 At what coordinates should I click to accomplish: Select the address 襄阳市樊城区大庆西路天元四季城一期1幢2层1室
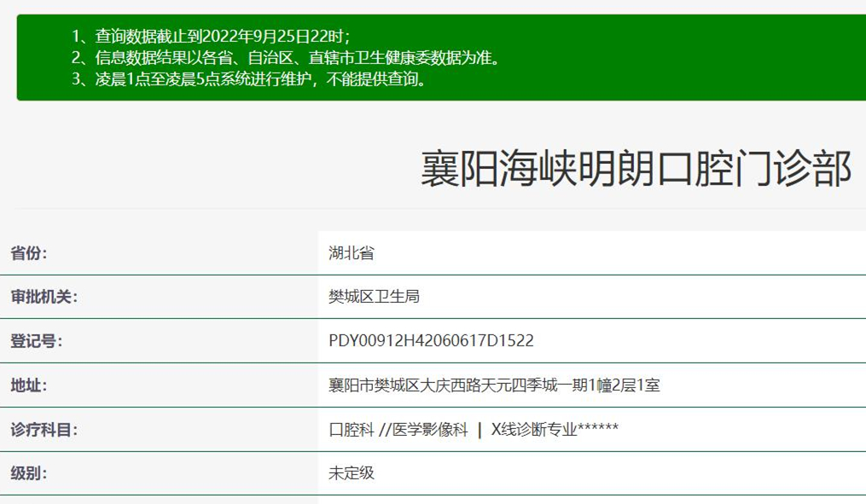coord(494,385)
